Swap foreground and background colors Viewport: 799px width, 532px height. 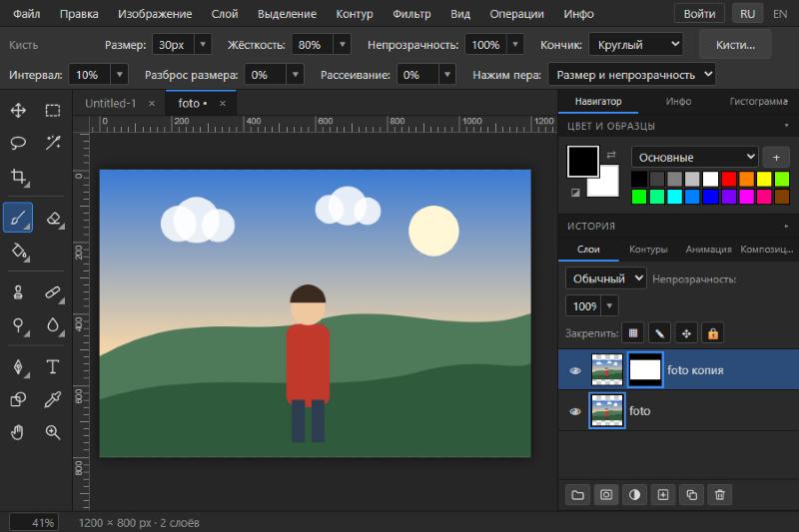(611, 155)
